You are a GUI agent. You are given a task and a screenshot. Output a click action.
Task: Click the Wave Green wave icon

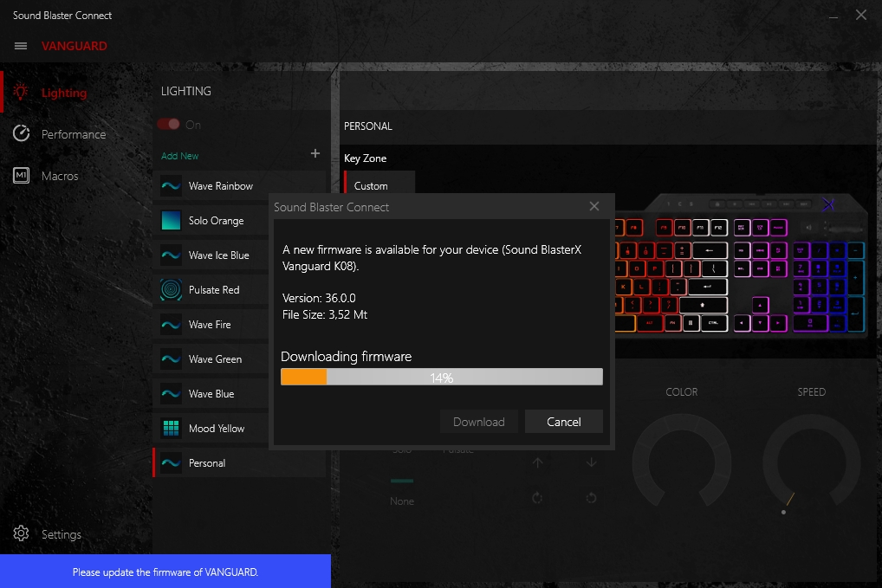[171, 359]
